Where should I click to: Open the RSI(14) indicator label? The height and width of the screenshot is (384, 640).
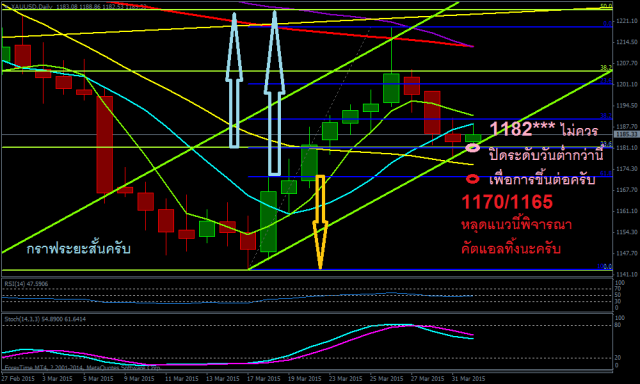tap(27, 284)
